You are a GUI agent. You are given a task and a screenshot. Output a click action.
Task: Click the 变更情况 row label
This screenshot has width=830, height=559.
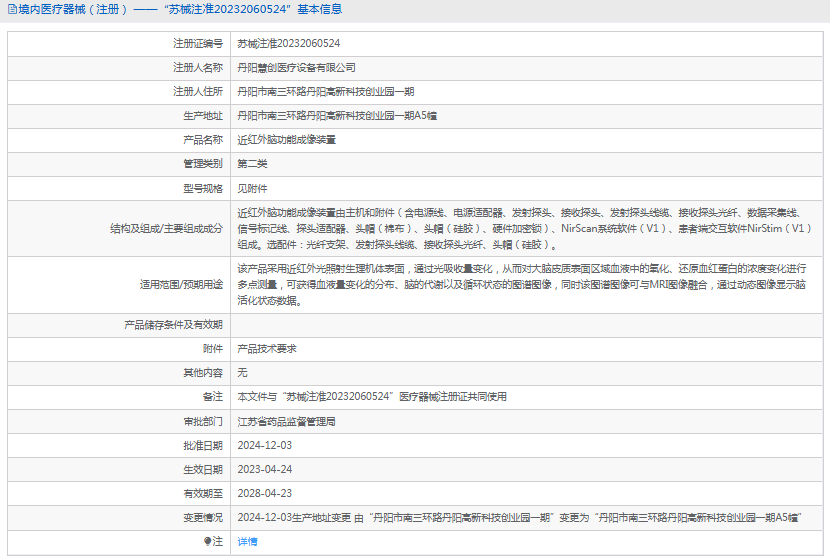[x=203, y=518]
